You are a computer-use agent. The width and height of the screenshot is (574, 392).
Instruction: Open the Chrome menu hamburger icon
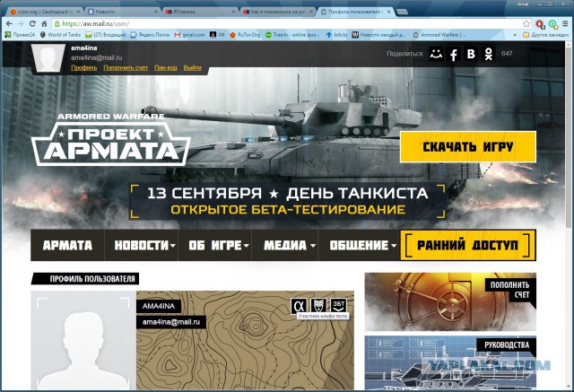pyautogui.click(x=566, y=24)
